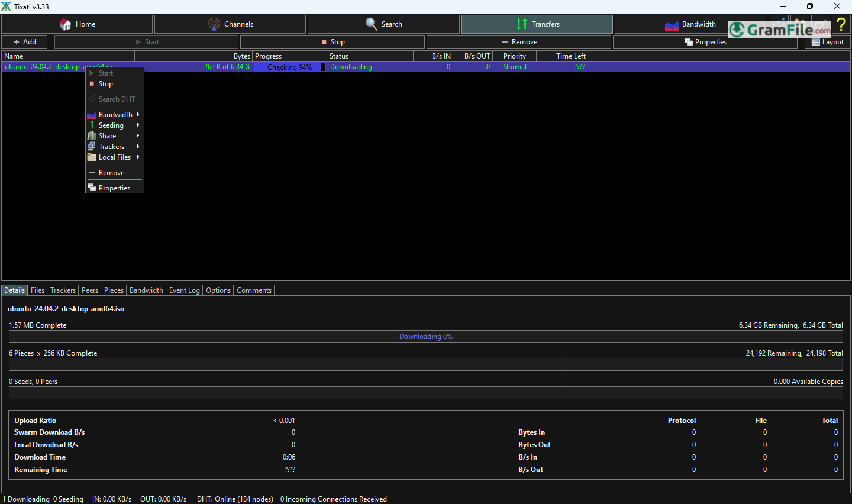The image size is (852, 504).
Task: Click context menu Seeding green arrow icon
Action: coord(92,125)
